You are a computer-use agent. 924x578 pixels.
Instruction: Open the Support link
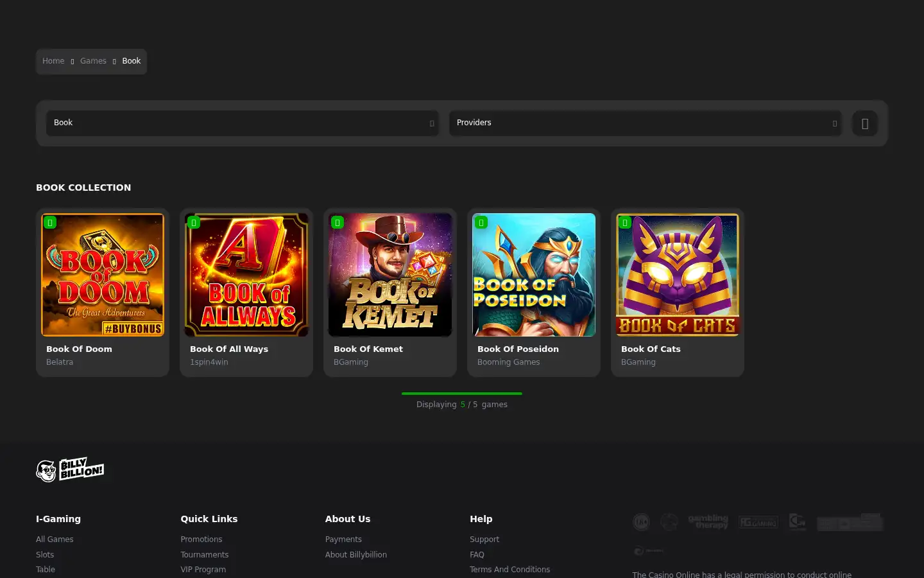pos(484,539)
